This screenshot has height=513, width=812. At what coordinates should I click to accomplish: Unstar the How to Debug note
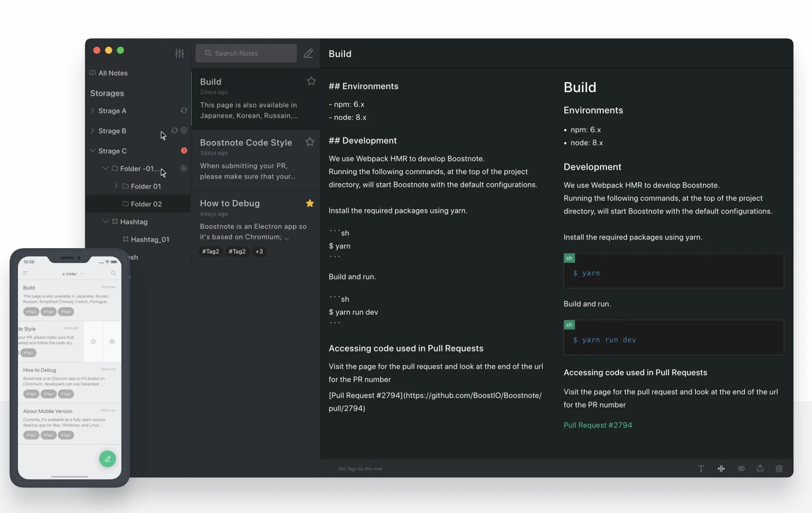coord(310,203)
